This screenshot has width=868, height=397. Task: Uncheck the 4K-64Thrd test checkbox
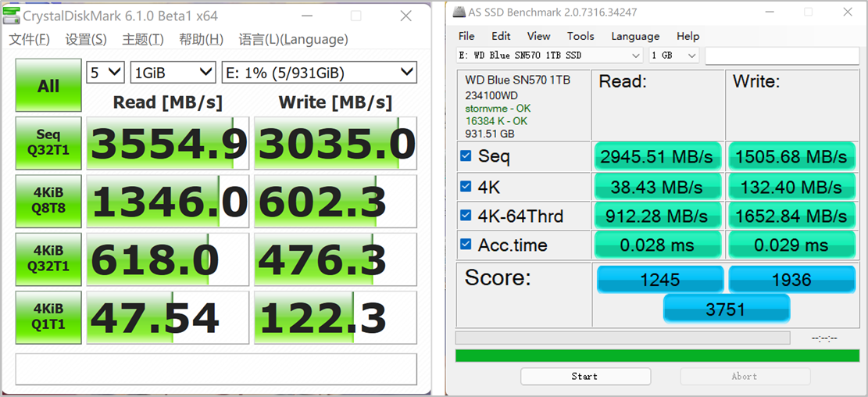click(466, 216)
